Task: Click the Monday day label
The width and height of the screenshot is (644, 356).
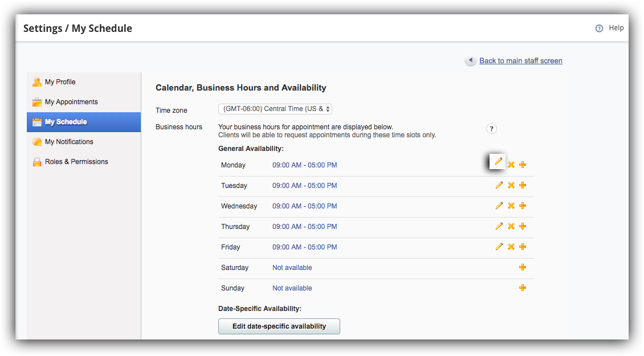Action: click(x=233, y=165)
